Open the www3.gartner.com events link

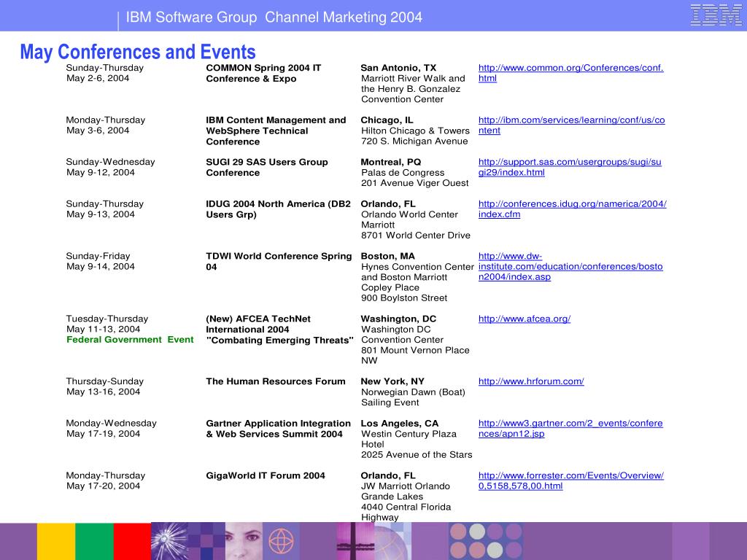click(x=570, y=428)
